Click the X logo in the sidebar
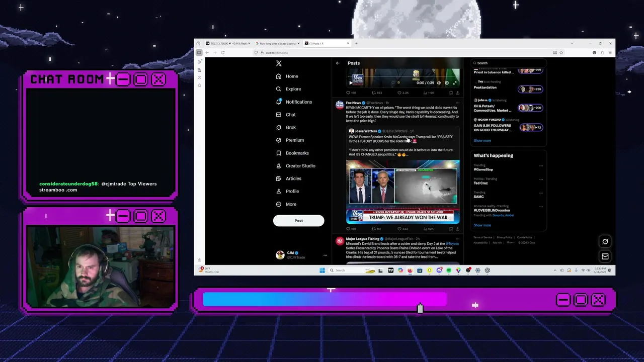The image size is (644, 362). [279, 63]
